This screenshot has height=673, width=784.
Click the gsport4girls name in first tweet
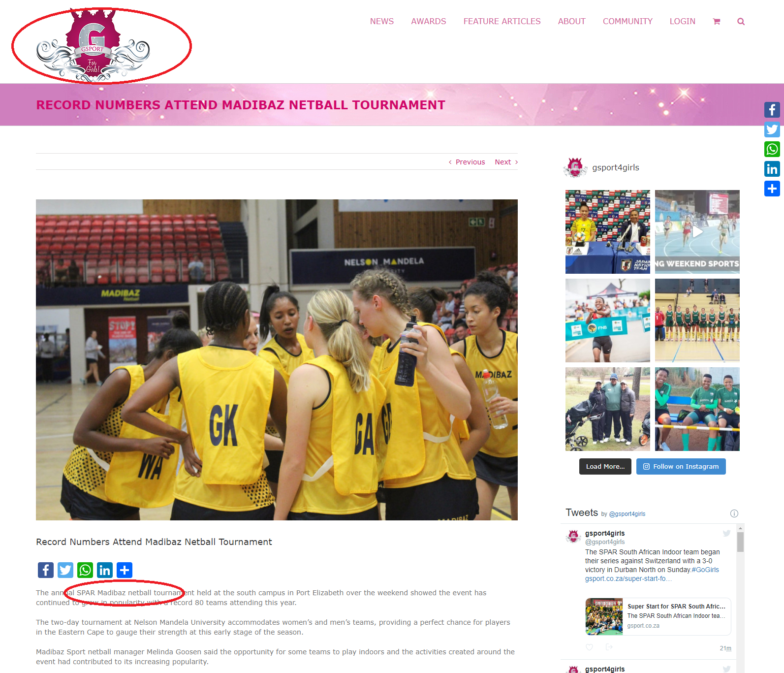pyautogui.click(x=605, y=533)
